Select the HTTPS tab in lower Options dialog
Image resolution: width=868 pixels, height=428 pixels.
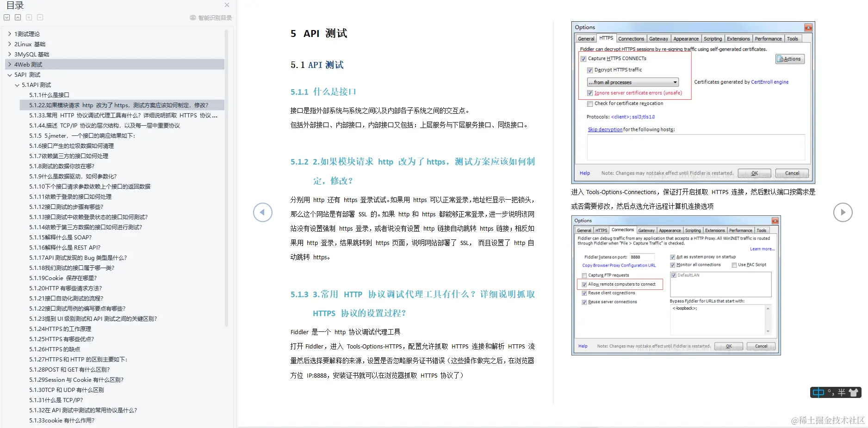601,230
